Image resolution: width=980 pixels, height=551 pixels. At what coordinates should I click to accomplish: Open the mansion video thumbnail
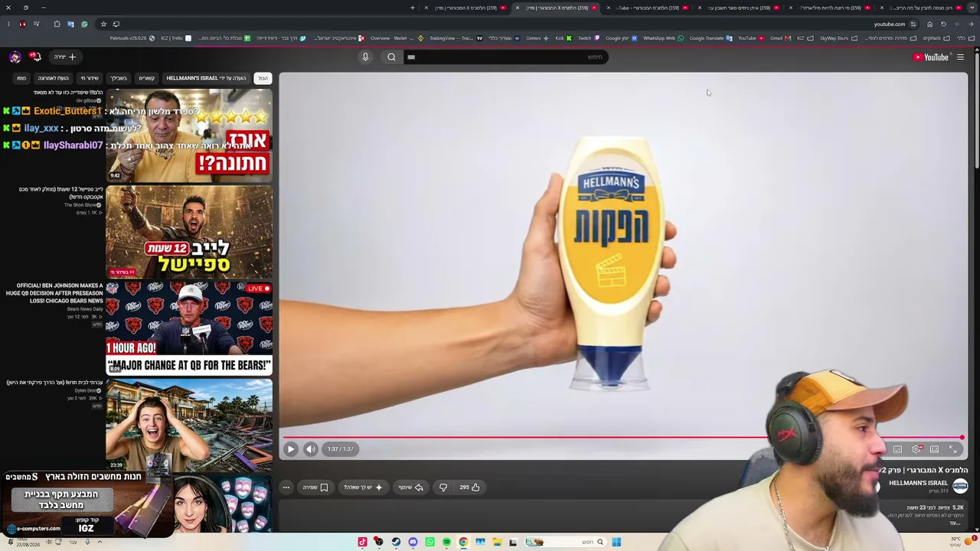(x=189, y=425)
